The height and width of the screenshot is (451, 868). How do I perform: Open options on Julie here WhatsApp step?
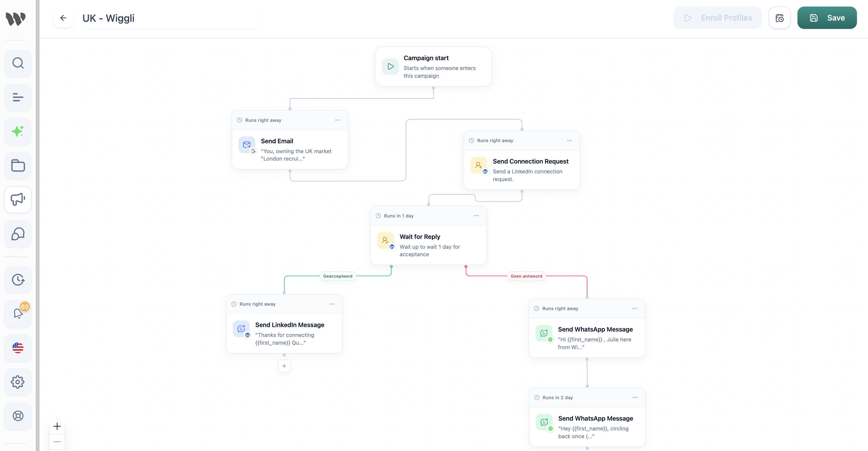click(635, 308)
